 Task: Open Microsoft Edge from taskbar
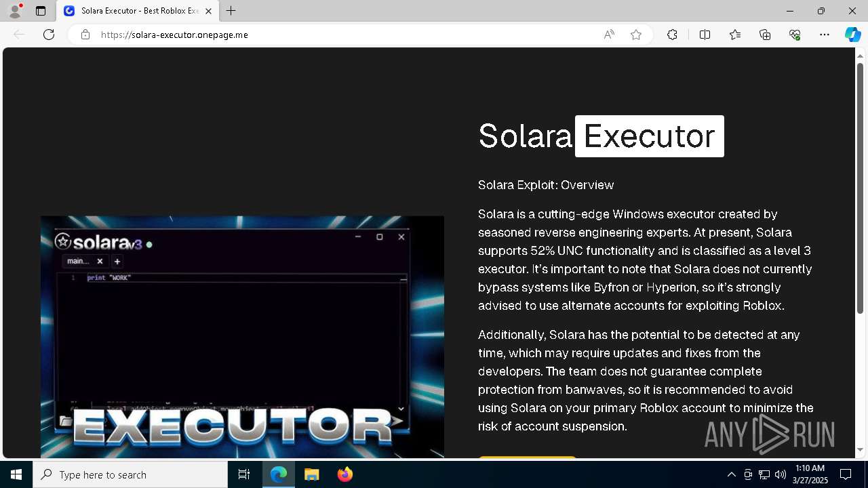pos(279,474)
